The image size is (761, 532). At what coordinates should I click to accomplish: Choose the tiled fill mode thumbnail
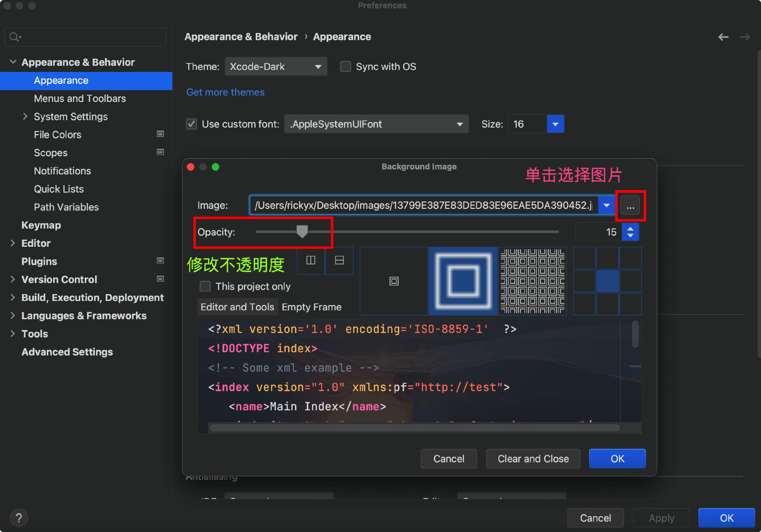pyautogui.click(x=532, y=281)
